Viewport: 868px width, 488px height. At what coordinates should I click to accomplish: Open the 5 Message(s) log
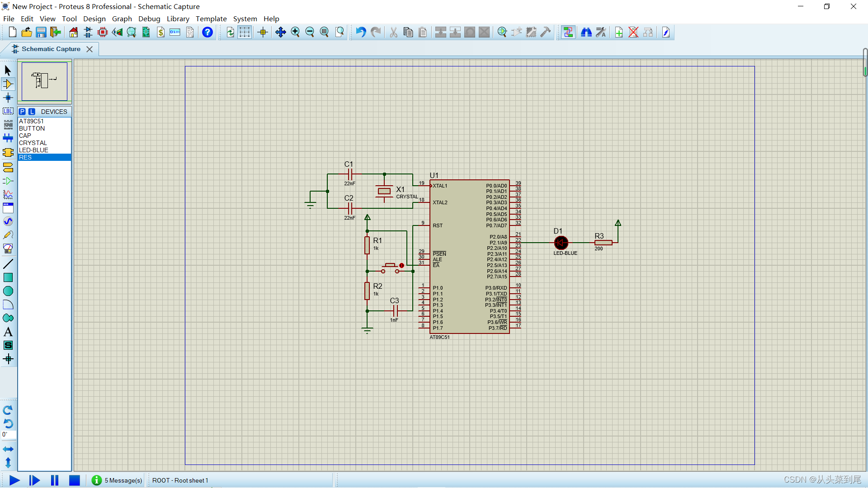117,480
